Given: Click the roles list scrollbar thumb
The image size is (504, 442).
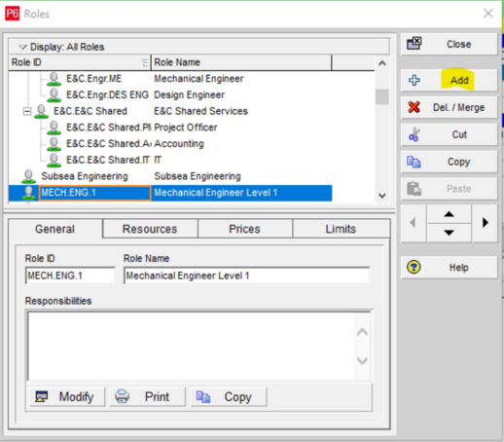Looking at the screenshot, I should coord(382,96).
